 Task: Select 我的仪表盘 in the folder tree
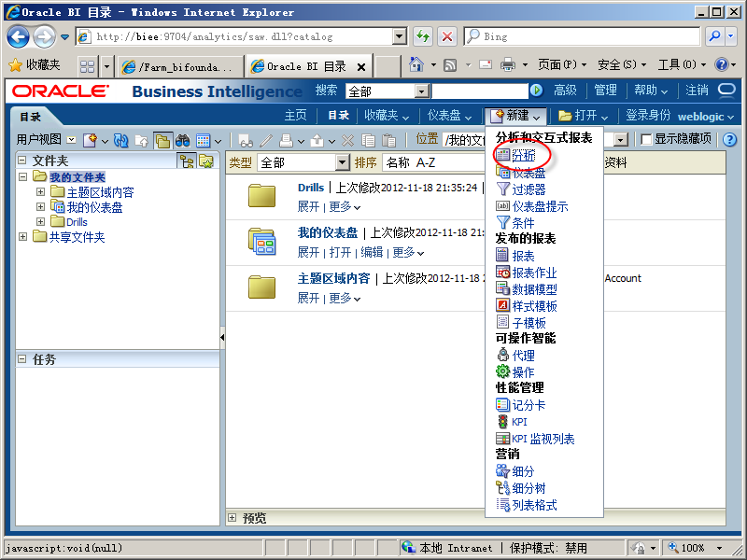click(x=94, y=207)
